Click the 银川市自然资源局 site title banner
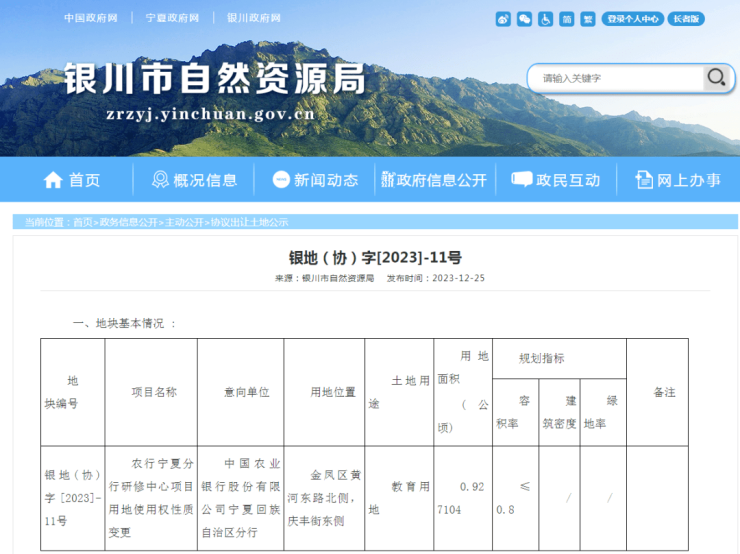 click(x=215, y=79)
